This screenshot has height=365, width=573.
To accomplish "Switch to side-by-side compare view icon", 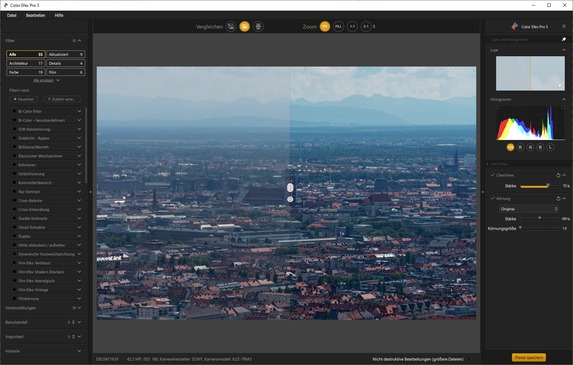I will click(258, 26).
